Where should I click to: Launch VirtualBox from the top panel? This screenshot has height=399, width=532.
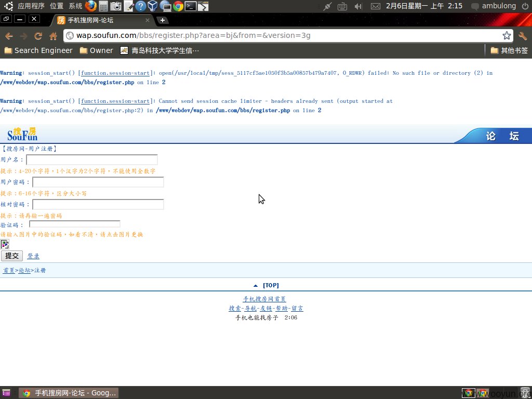click(x=153, y=6)
